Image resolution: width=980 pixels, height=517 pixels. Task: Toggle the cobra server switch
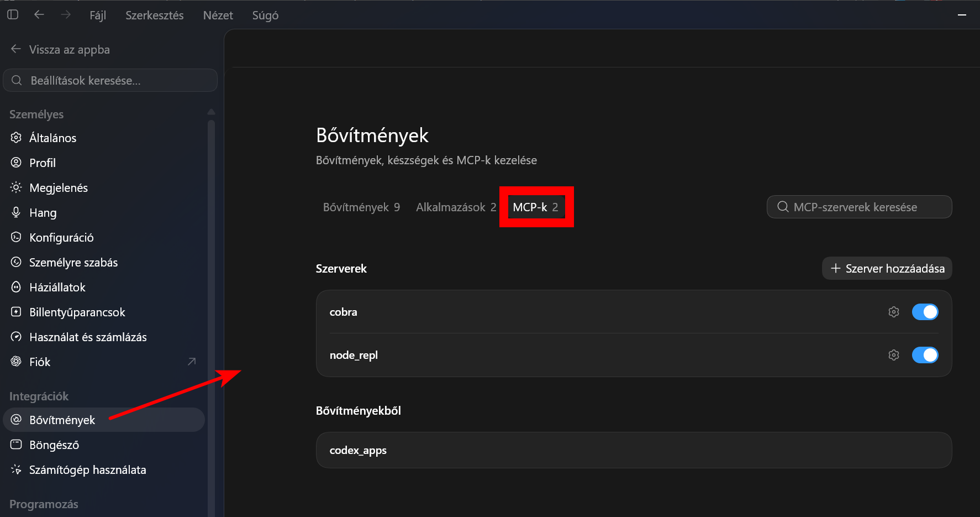[925, 312]
